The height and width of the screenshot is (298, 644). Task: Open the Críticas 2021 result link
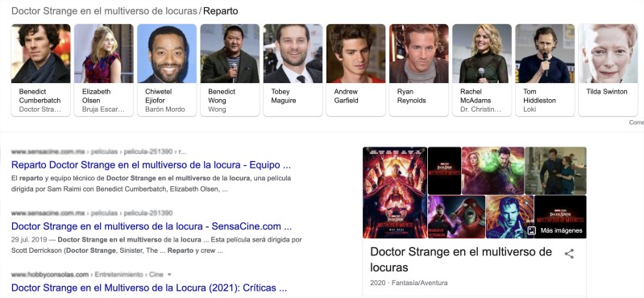[x=149, y=288]
